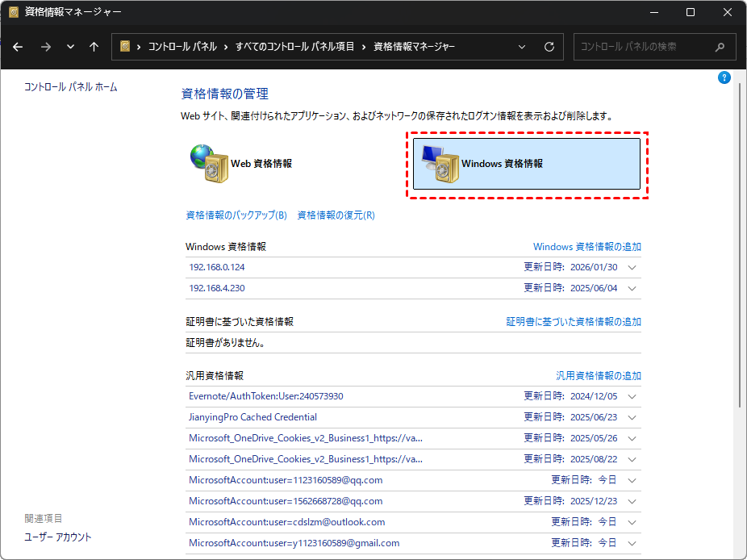Click MicrosoftAccount:user=cdslzm@outlook.com entry
Viewport: 747px width, 560px height.
[287, 522]
